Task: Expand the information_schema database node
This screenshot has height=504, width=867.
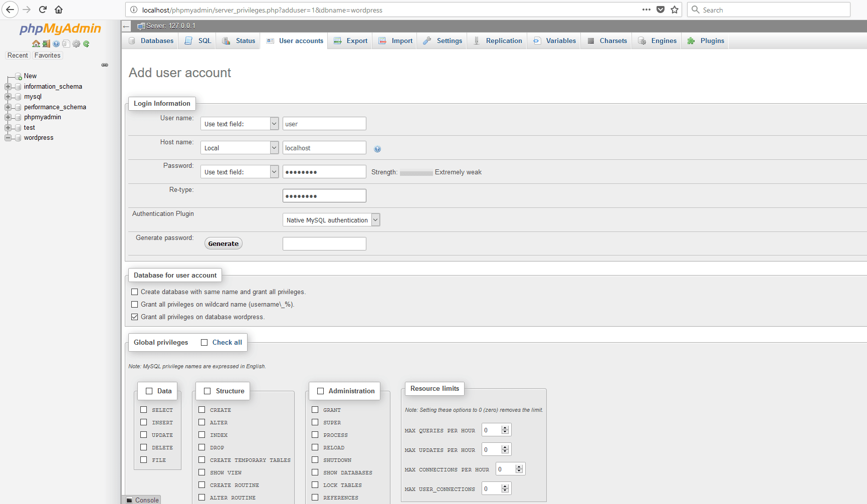Action: coord(8,87)
